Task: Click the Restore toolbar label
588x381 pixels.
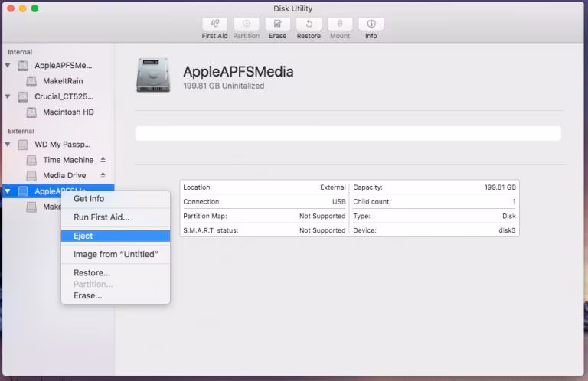Action: [309, 36]
